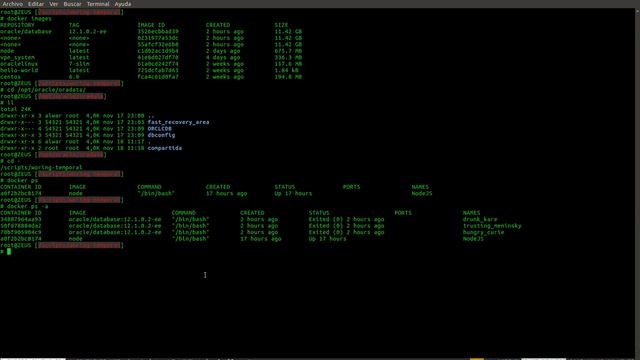
Task: Click the 'vpn_system' repository row
Action: coord(17,58)
